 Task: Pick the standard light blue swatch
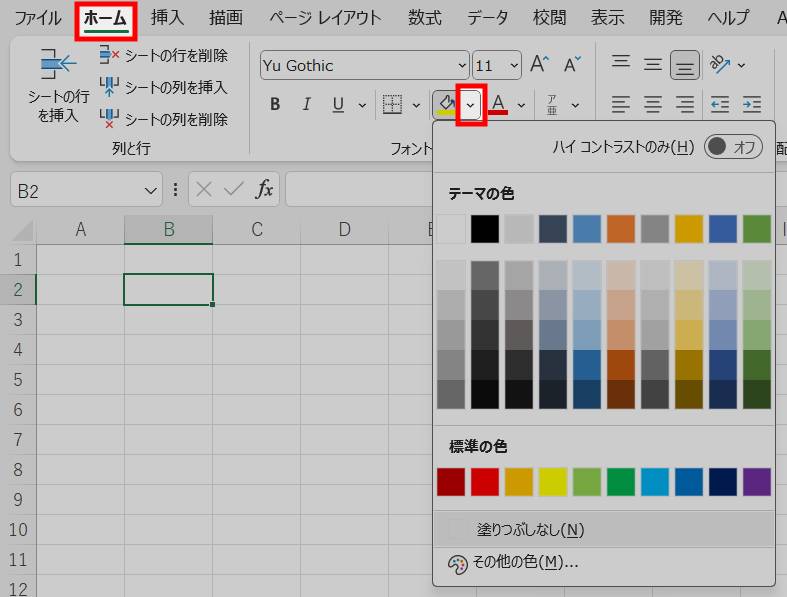pos(655,482)
